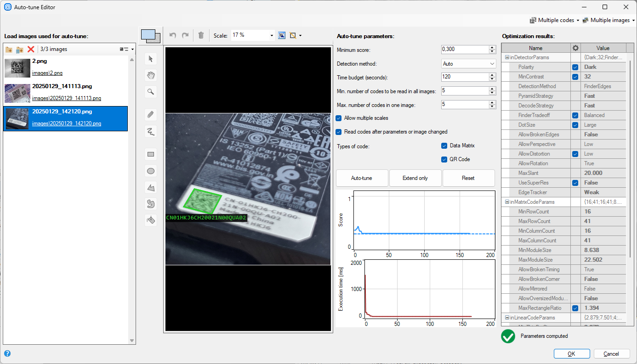Select the paint bucket fill tool

coord(150,220)
